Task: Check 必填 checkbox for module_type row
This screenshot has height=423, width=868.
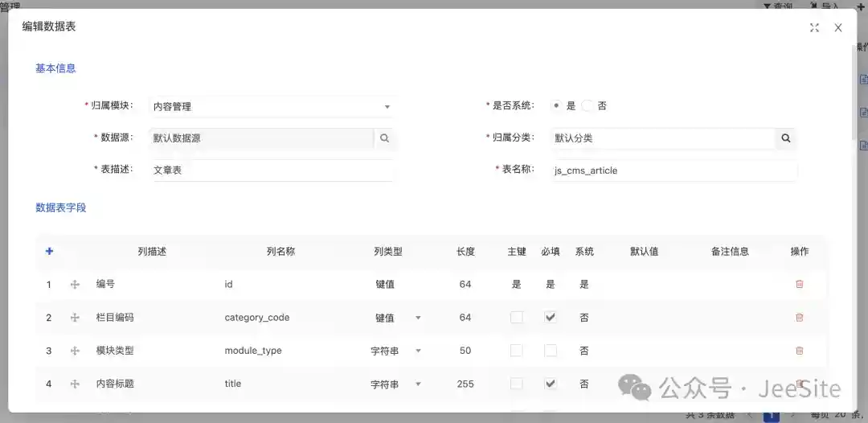Action: 551,351
